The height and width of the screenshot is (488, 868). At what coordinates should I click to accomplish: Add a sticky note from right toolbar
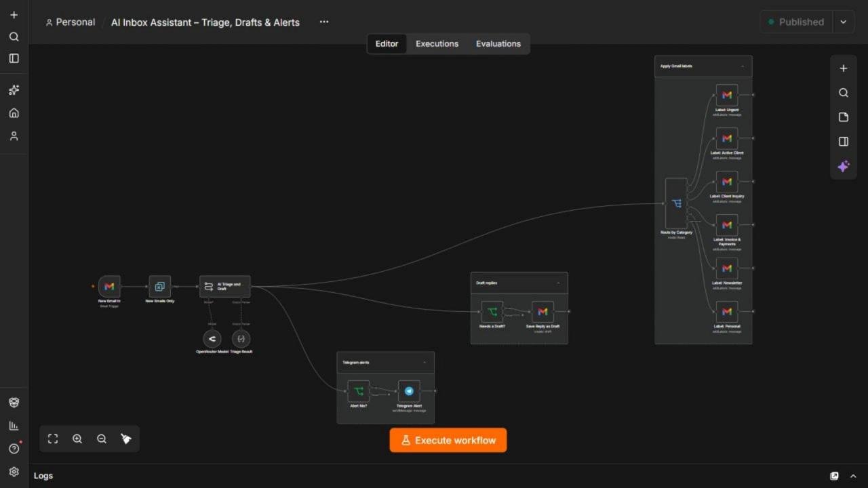(x=844, y=117)
